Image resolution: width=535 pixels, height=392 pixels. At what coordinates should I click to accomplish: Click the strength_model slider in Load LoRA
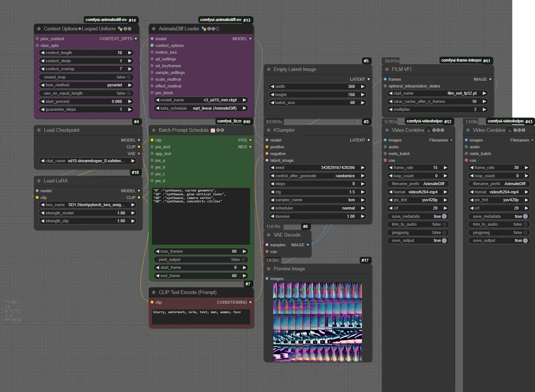coord(88,213)
